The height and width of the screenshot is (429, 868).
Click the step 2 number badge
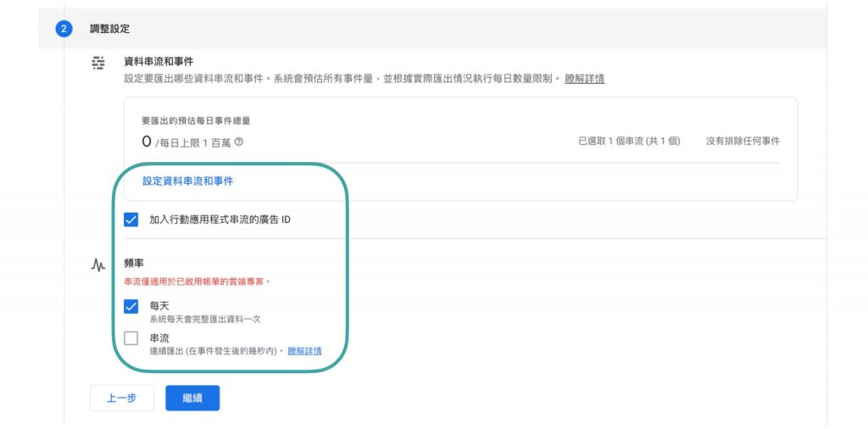[64, 29]
